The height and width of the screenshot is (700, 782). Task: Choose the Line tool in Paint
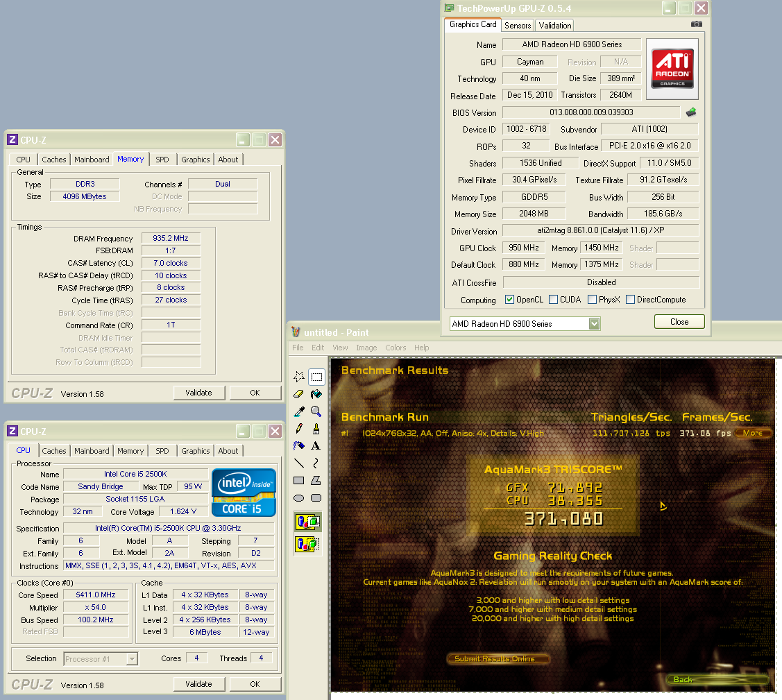tap(299, 463)
